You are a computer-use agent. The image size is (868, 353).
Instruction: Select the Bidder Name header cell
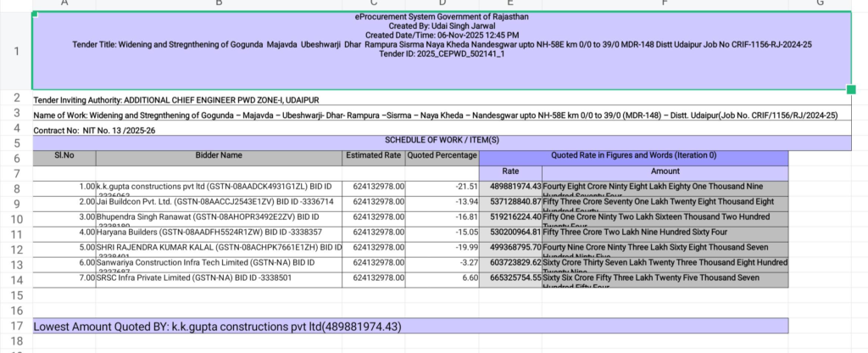(220, 156)
